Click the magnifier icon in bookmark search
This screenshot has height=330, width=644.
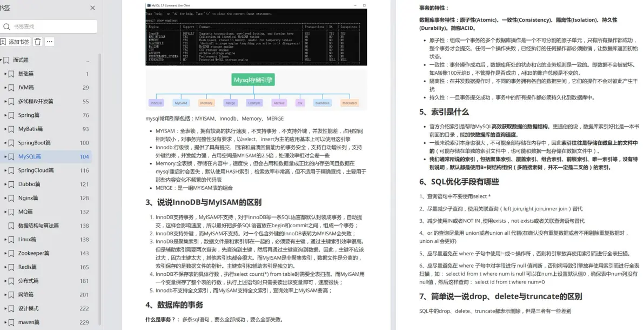click(6, 27)
